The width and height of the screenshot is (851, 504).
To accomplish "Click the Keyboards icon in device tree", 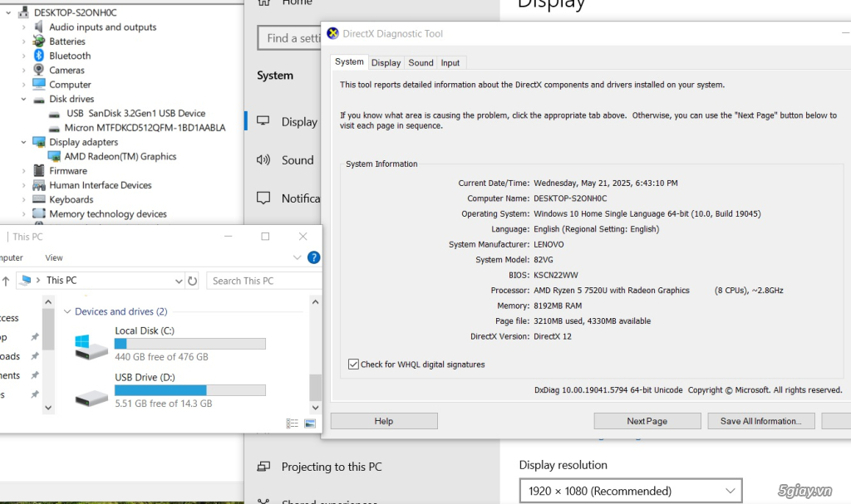I will point(38,199).
